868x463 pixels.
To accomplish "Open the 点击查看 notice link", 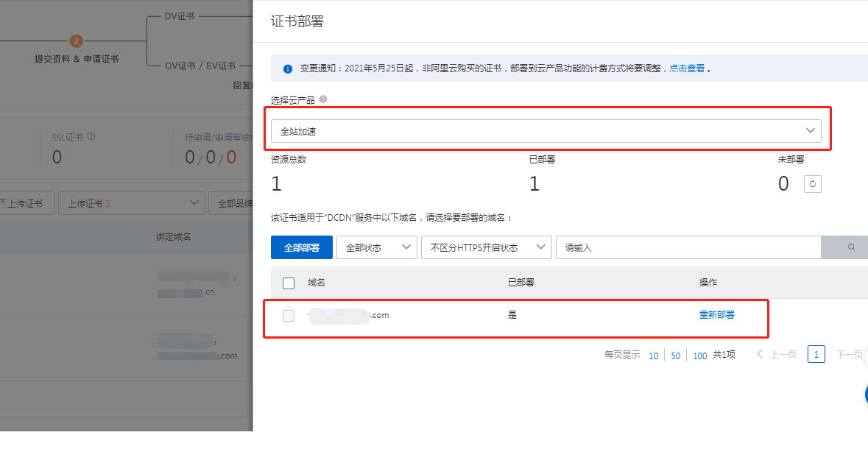I will click(x=686, y=68).
